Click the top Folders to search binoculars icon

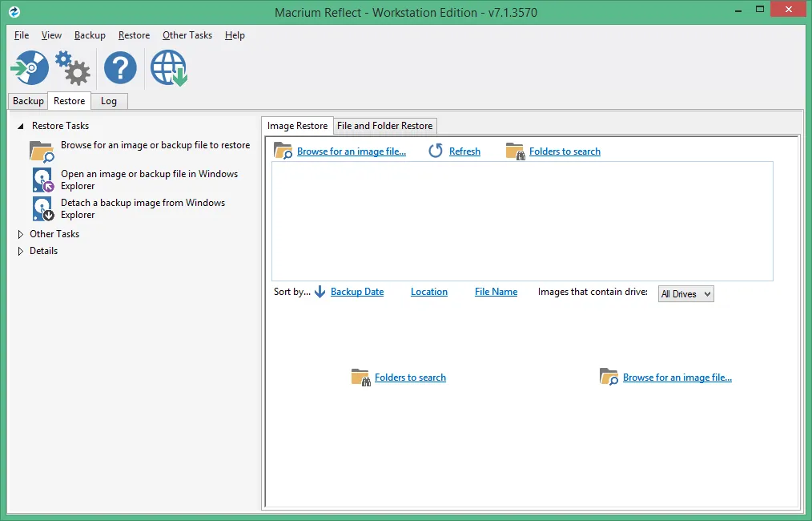pos(515,151)
